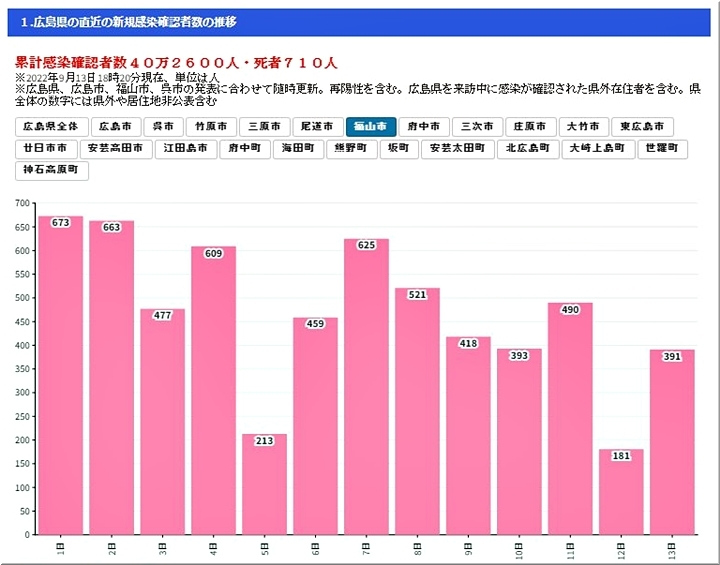Select the 安芸高田市 button
Image resolution: width=720 pixels, height=565 pixels.
click(115, 148)
